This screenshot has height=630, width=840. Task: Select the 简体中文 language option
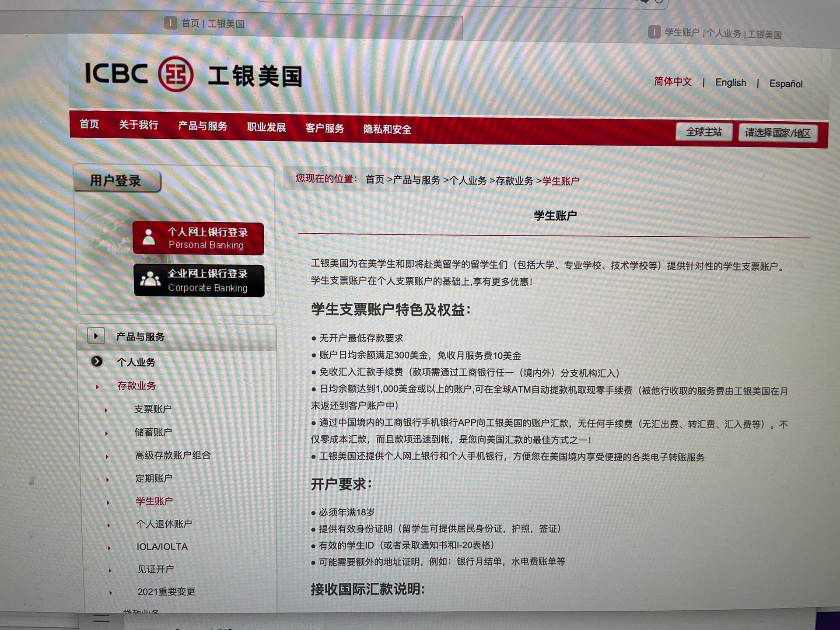pyautogui.click(x=672, y=82)
